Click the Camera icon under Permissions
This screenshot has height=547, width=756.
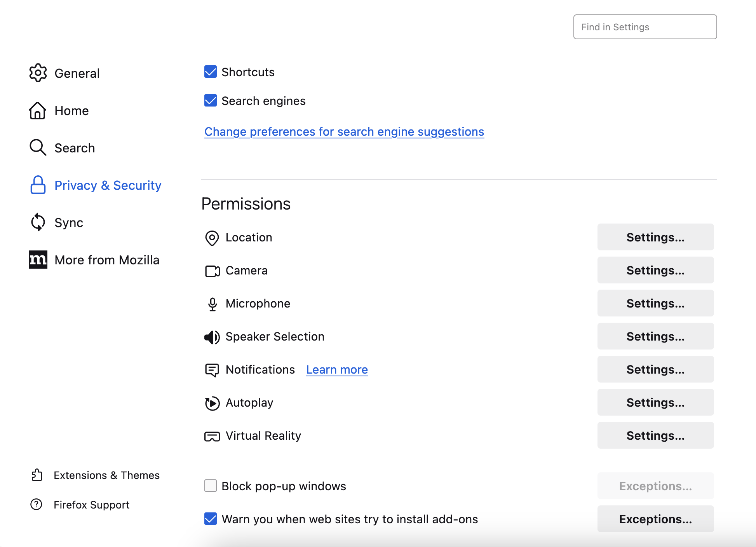tap(212, 271)
